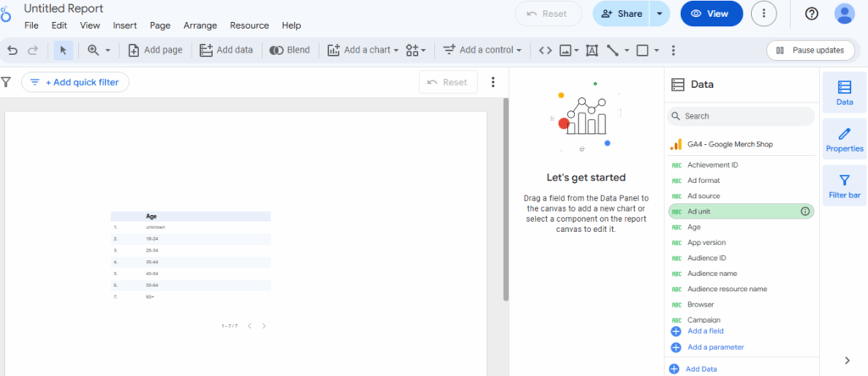The image size is (868, 376).
Task: Open the line type dropdown arrow
Action: pos(626,50)
